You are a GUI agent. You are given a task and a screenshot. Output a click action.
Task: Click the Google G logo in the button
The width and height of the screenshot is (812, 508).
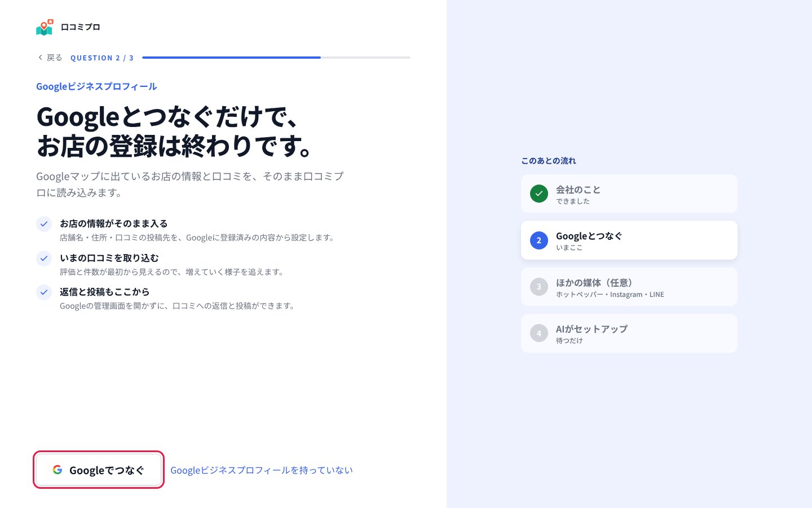(x=58, y=470)
